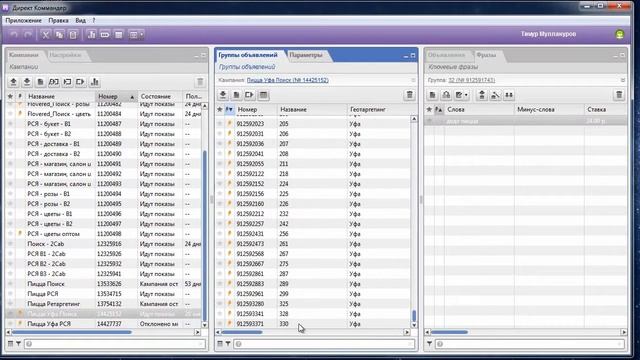The image size is (640, 360).
Task: Click the Campaigns list horizontal scrollbar
Action: point(71,332)
